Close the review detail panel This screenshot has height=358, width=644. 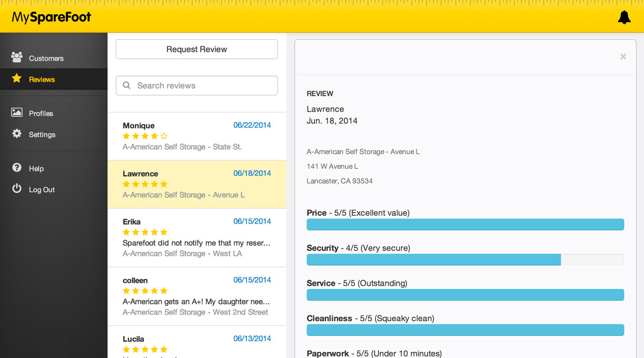(623, 56)
